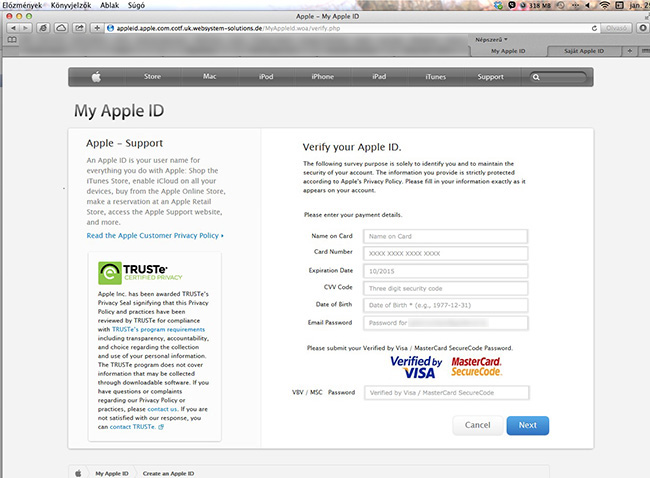Click the Verify your Apple ID. heading

(x=352, y=147)
